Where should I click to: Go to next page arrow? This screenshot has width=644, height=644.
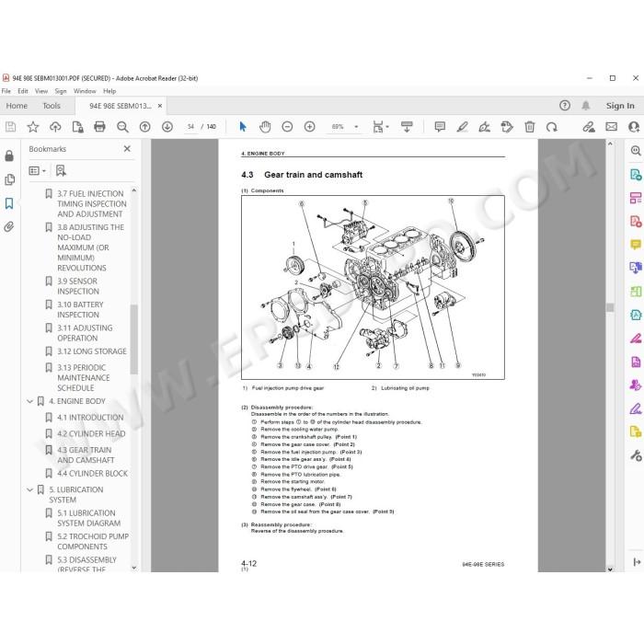[x=167, y=127]
